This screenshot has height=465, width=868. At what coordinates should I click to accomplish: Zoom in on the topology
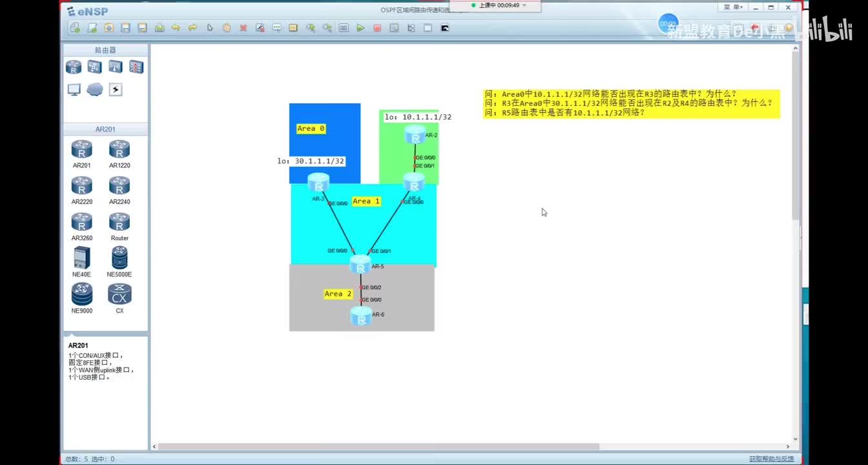311,28
